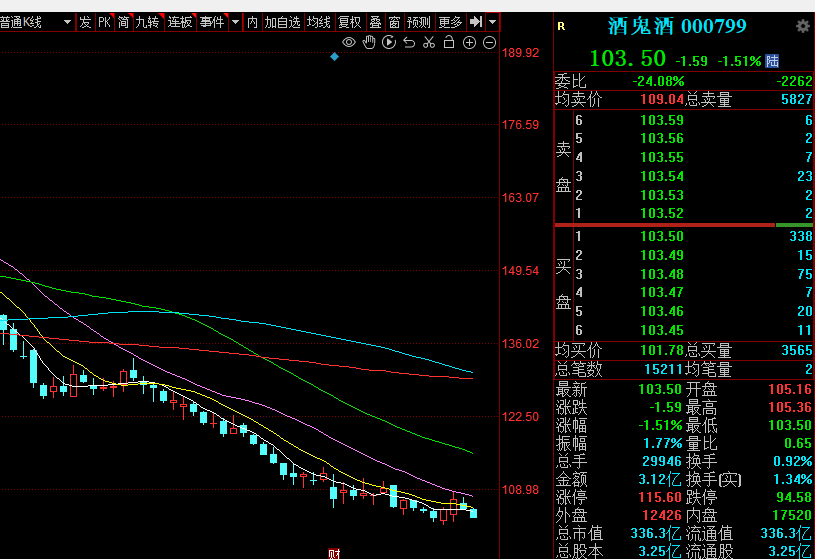815x559 pixels.
Task: Click the 涨停 value 115.60
Action: click(x=660, y=497)
